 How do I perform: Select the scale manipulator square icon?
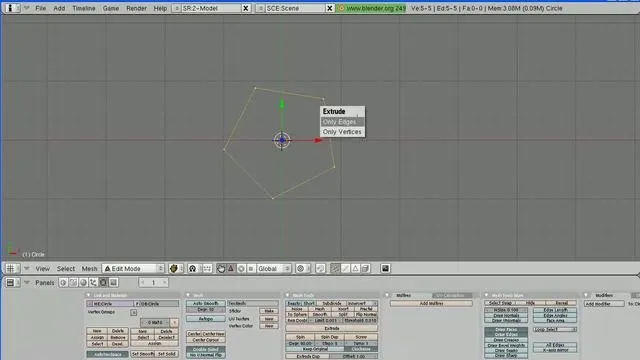[x=251, y=269]
